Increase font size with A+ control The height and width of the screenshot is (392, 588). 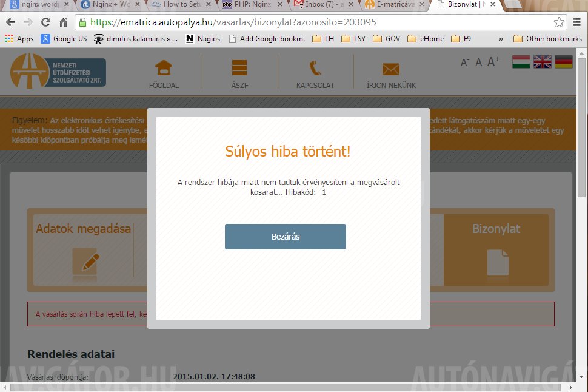[493, 61]
